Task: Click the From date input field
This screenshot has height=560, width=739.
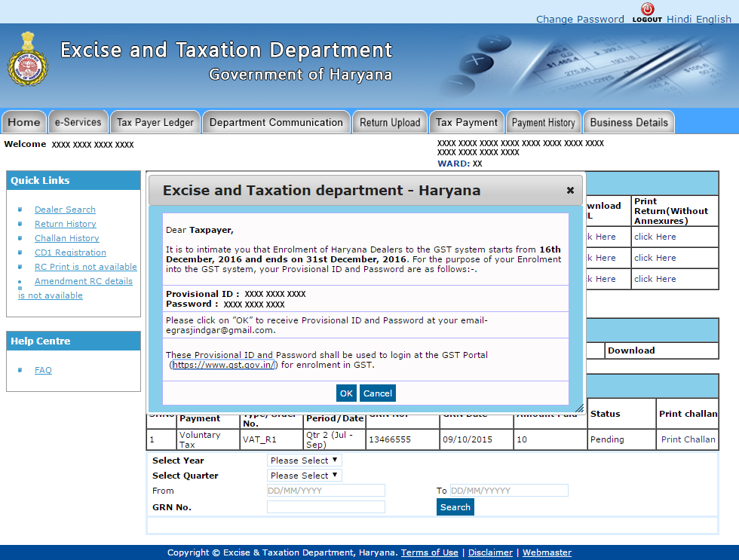Action: [x=326, y=491]
